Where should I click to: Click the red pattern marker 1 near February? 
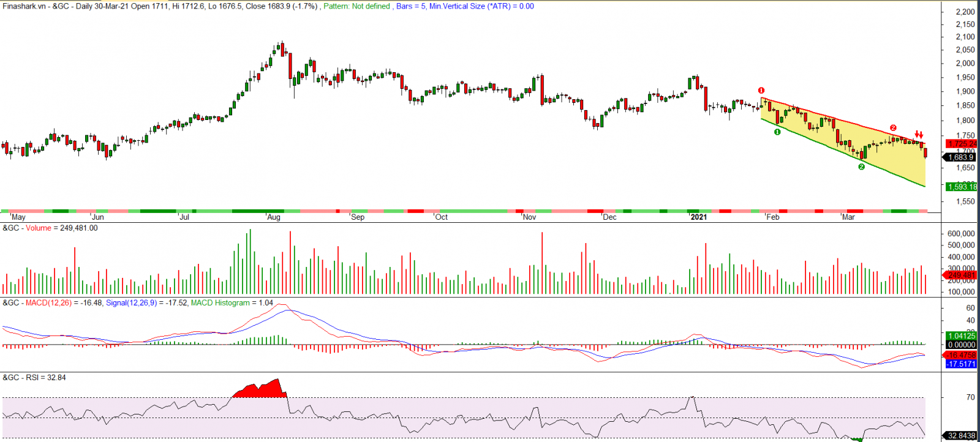761,91
